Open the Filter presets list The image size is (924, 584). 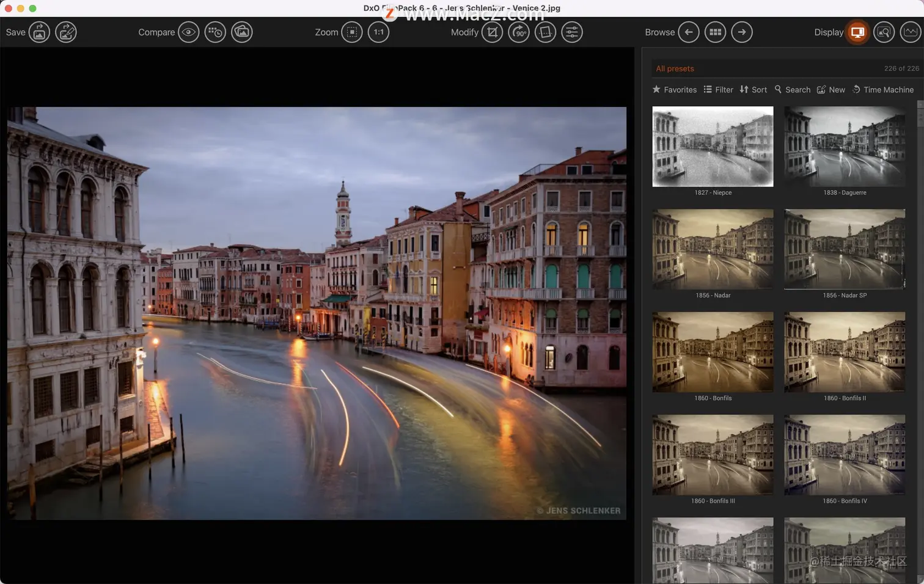click(718, 90)
